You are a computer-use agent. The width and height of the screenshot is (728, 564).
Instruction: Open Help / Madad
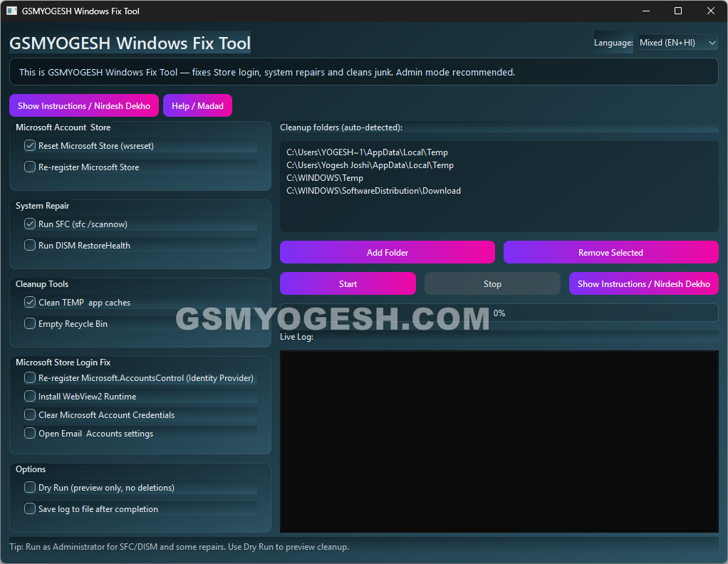pos(197,105)
